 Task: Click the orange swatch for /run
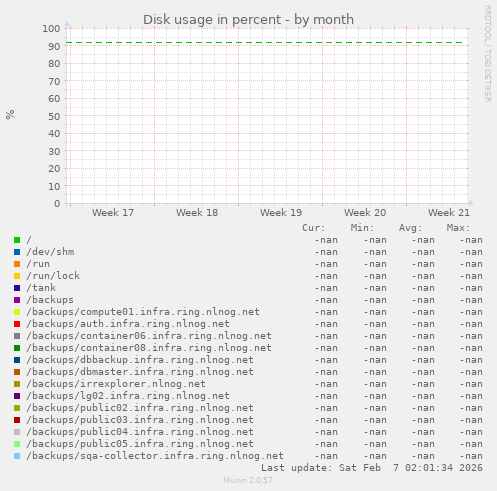coord(17,264)
